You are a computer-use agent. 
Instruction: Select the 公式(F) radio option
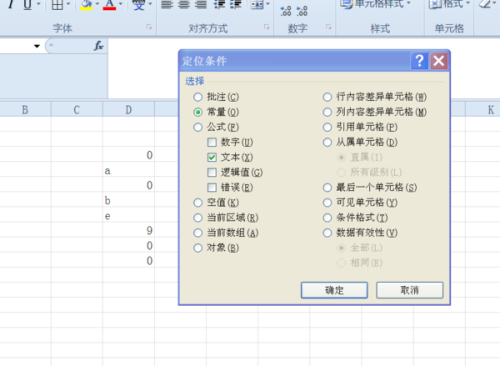pyautogui.click(x=216, y=127)
